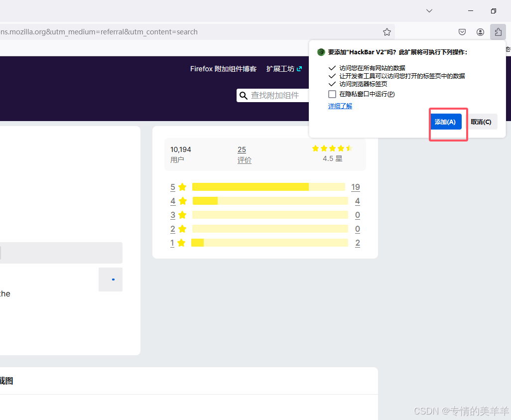
Task: Click the 5-star rating progress bar
Action: pos(269,187)
